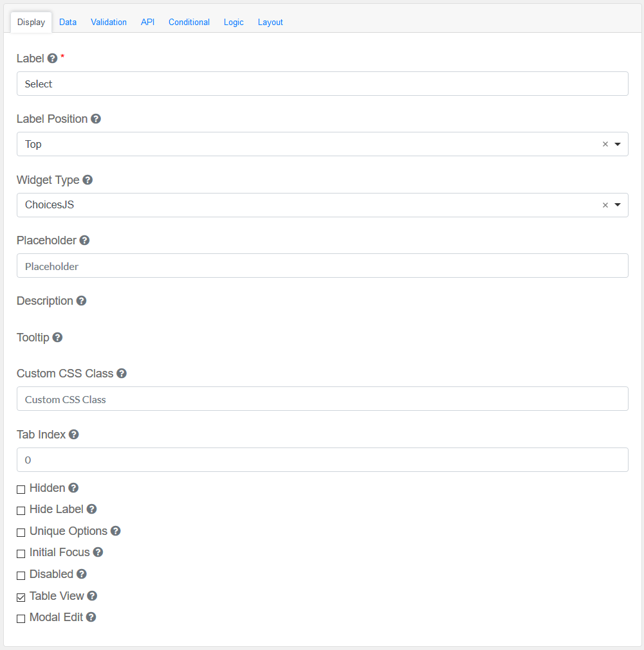Click the Label text input field
This screenshot has height=650, width=644.
322,84
